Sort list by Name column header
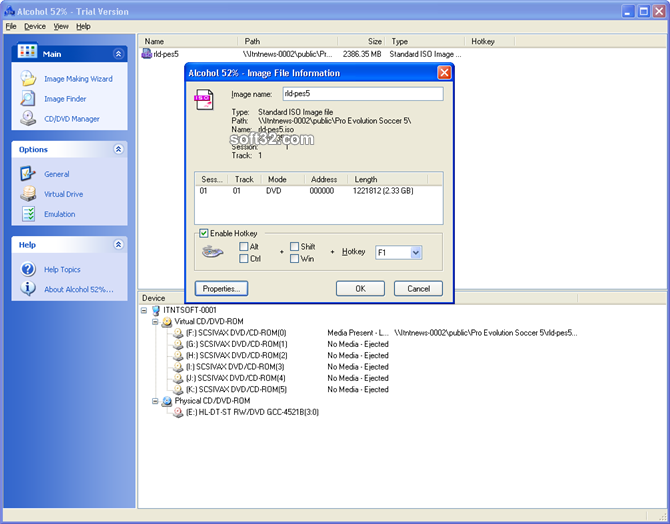The image size is (670, 524). (188, 41)
